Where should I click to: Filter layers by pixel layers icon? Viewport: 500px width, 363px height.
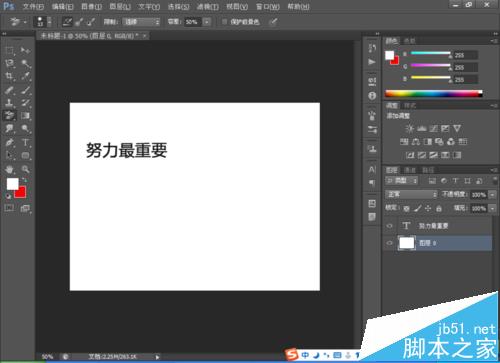(x=432, y=181)
